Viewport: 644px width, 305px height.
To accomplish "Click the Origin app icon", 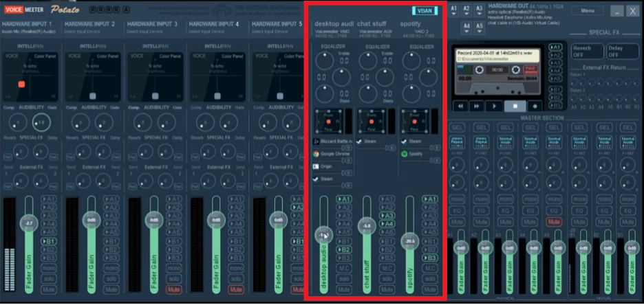I will pyautogui.click(x=316, y=166).
